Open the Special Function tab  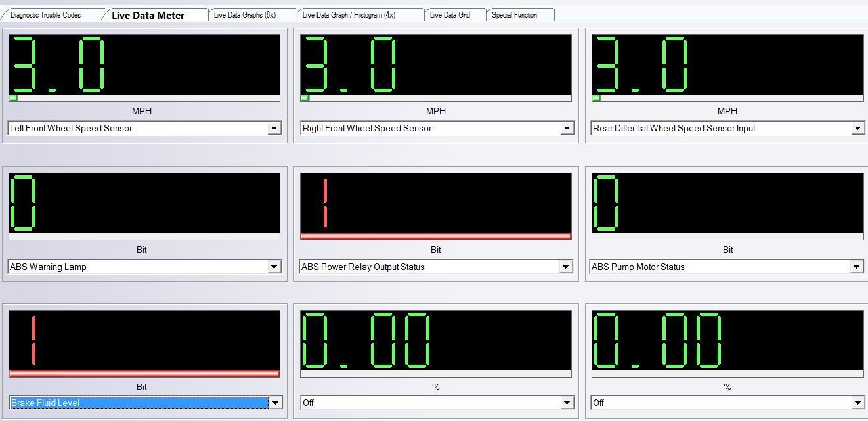pos(514,15)
